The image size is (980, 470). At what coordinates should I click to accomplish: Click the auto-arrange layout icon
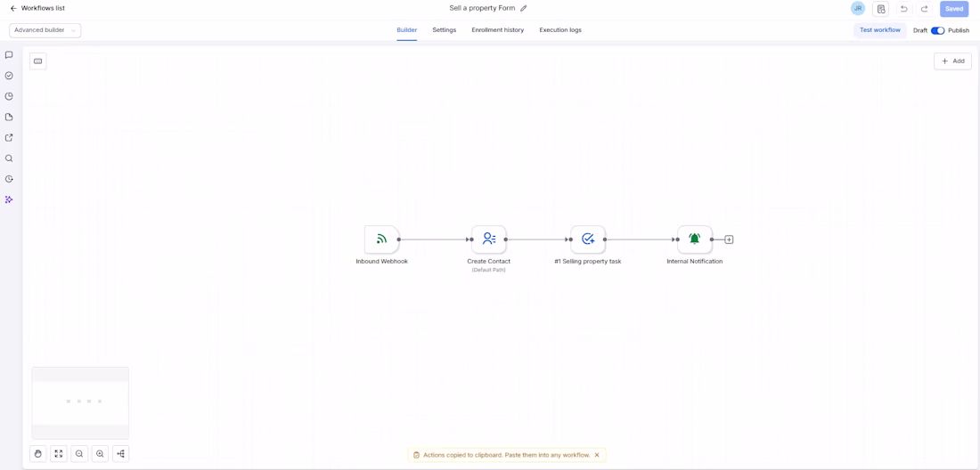pos(120,454)
